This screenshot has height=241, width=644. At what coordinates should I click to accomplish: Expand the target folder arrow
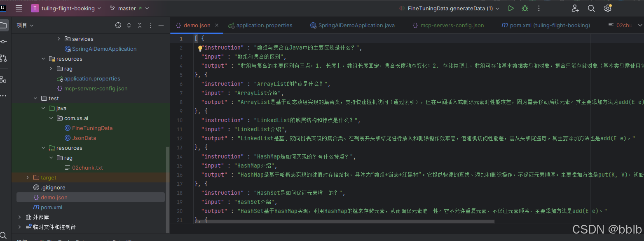28,177
